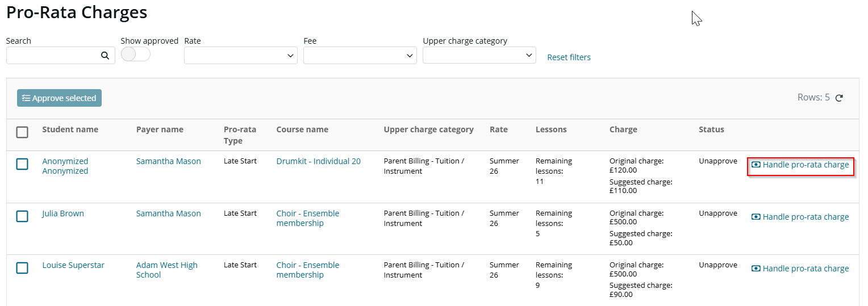Select the Anonymized Anonymized row checkbox
This screenshot has height=306, width=868.
pyautogui.click(x=22, y=164)
